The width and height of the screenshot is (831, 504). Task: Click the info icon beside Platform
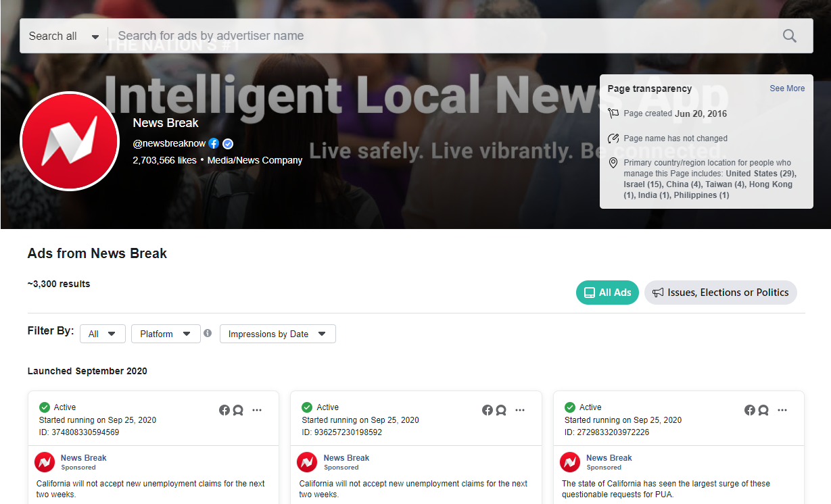(208, 333)
